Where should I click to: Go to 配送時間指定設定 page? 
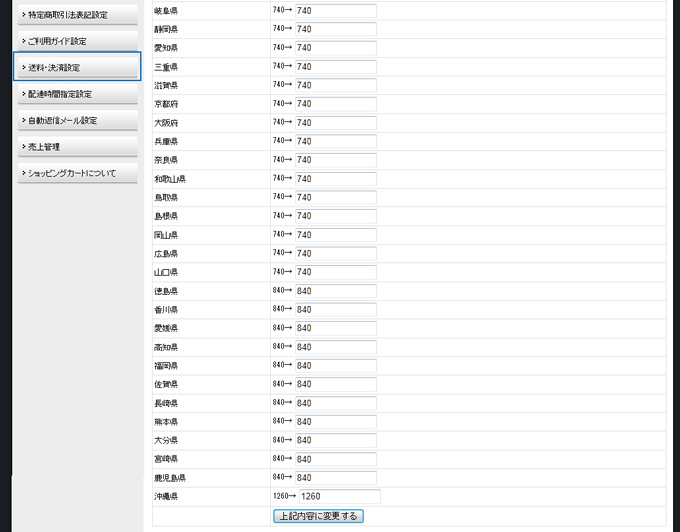pyautogui.click(x=77, y=94)
